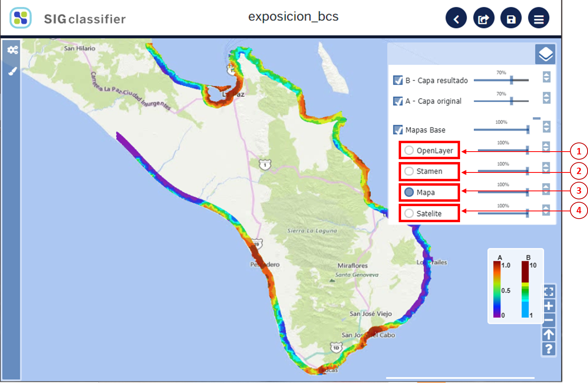Click the SIG classifier logo icon
The width and height of the screenshot is (588, 383).
pyautogui.click(x=20, y=18)
